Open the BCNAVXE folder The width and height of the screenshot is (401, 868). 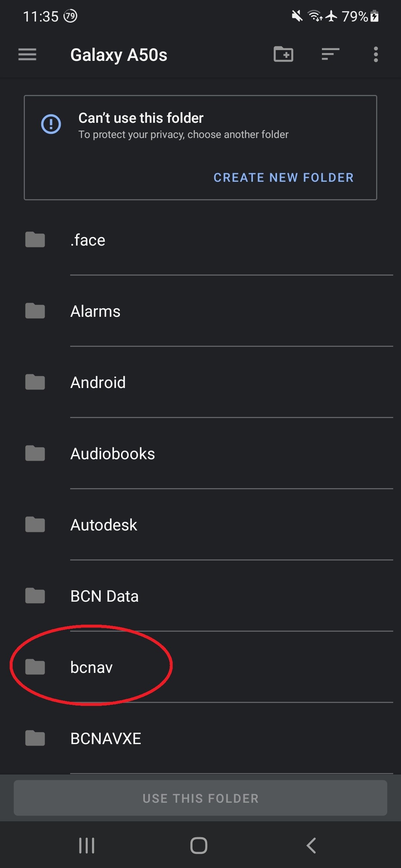click(106, 739)
